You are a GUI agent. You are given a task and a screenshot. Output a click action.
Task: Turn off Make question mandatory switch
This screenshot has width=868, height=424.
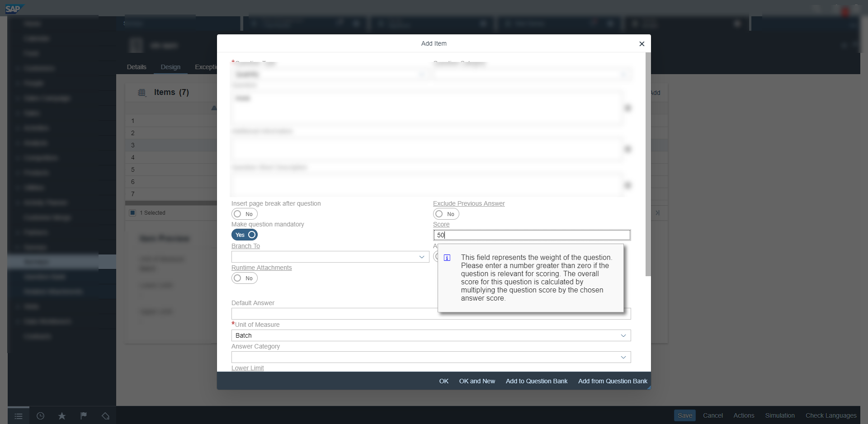pos(245,235)
